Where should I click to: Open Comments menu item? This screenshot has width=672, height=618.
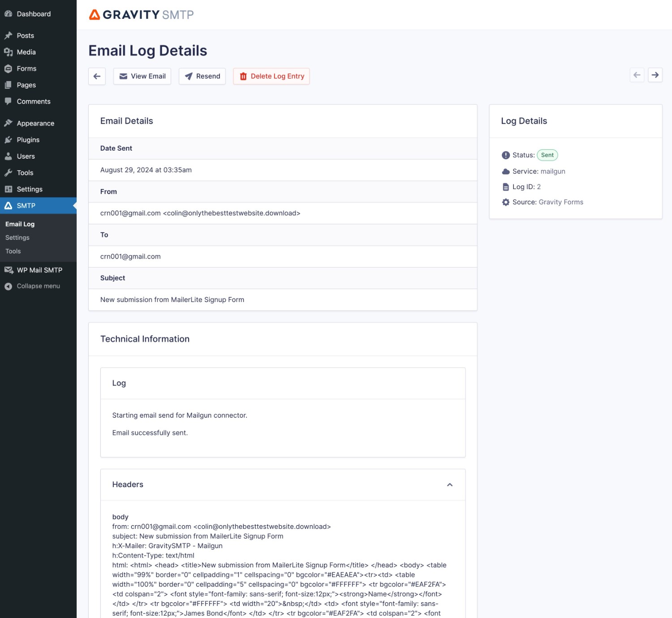pos(38,101)
